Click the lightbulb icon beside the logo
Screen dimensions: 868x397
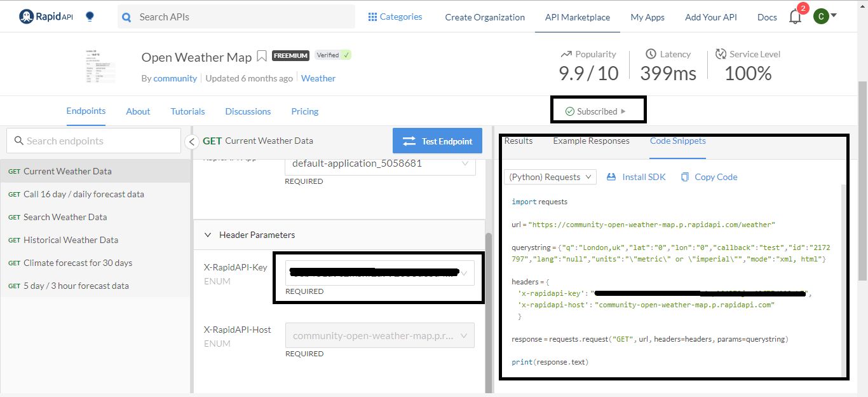90,17
